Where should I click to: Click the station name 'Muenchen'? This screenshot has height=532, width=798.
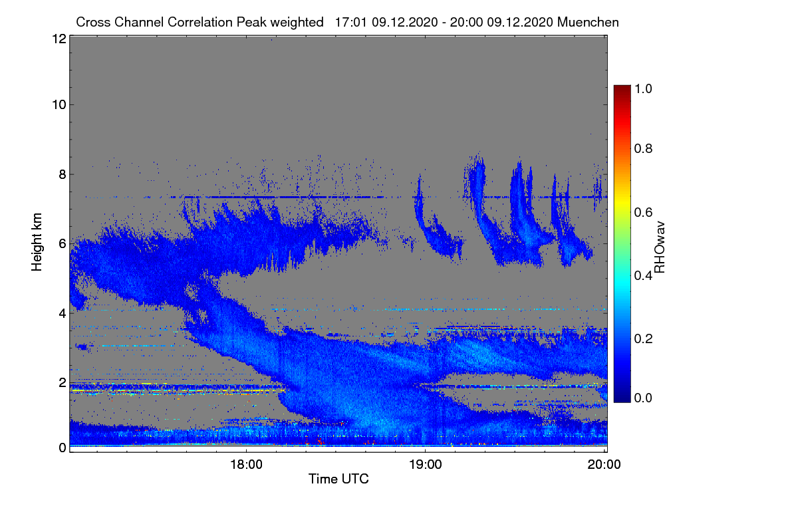[589, 22]
